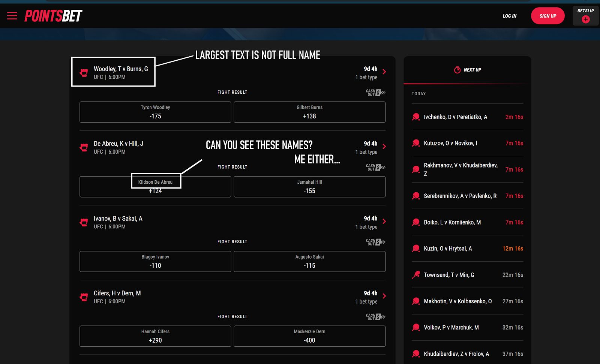Open the Log In page
Viewport: 600px width, 364px height.
pos(509,16)
